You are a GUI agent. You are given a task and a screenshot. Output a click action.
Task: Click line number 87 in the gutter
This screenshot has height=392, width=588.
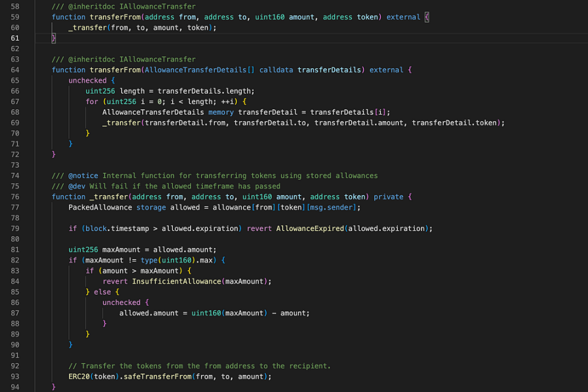15,313
